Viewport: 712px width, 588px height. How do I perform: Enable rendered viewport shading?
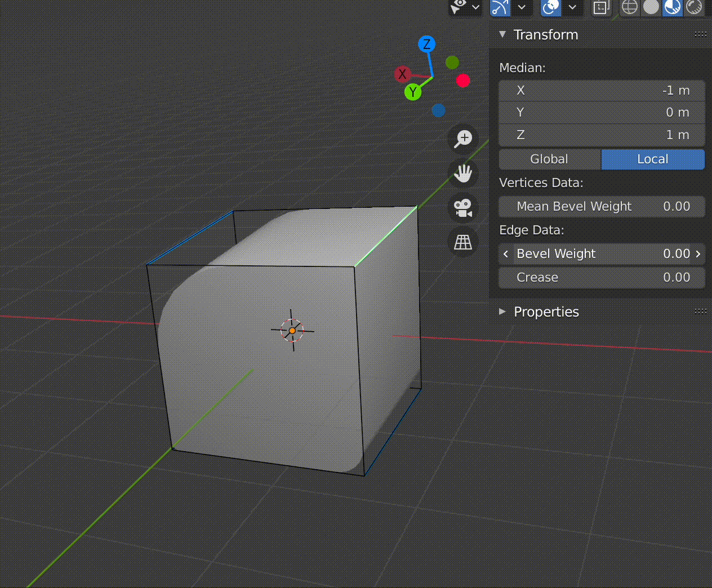tap(693, 8)
